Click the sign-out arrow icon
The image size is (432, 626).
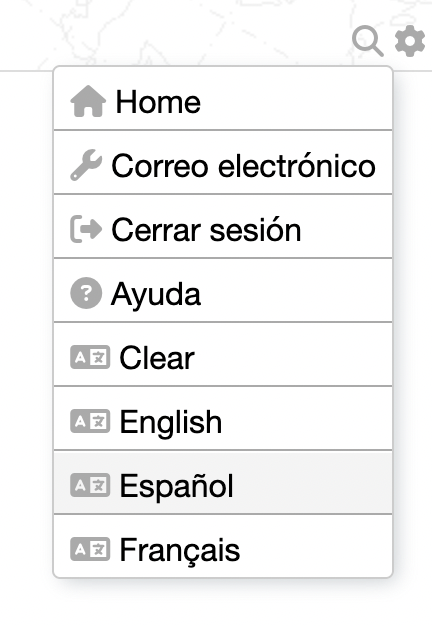click(x=86, y=229)
